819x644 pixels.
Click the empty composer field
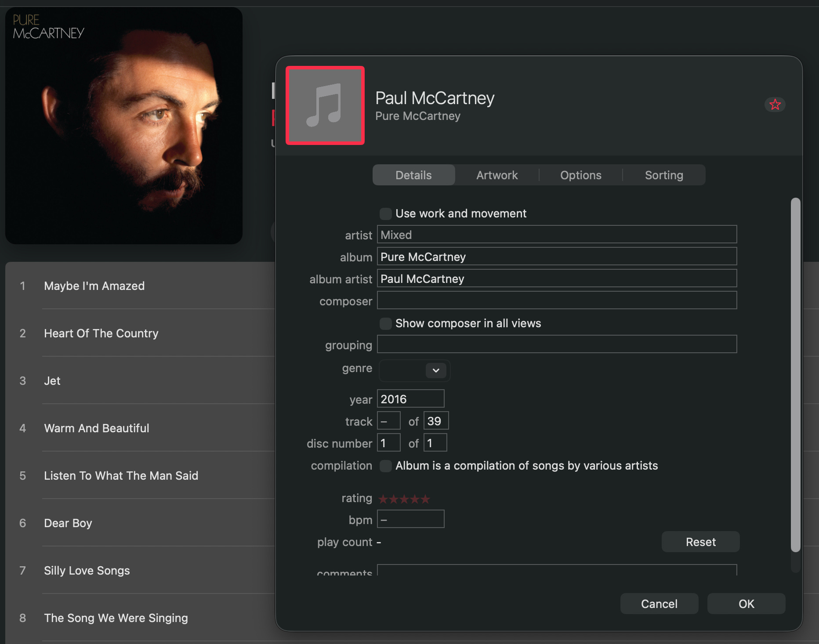pyautogui.click(x=557, y=300)
